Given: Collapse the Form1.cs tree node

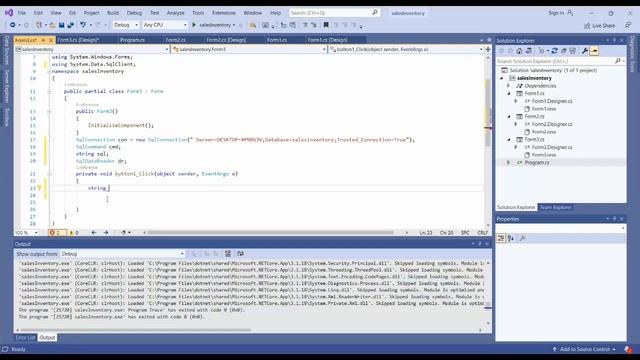Looking at the screenshot, I should 509,93.
